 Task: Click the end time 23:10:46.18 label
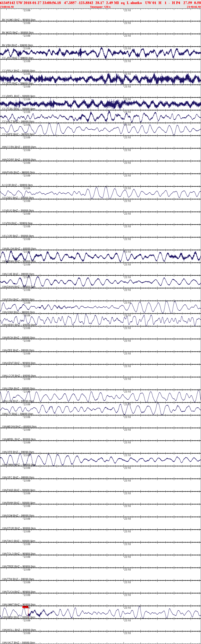[194, 7]
